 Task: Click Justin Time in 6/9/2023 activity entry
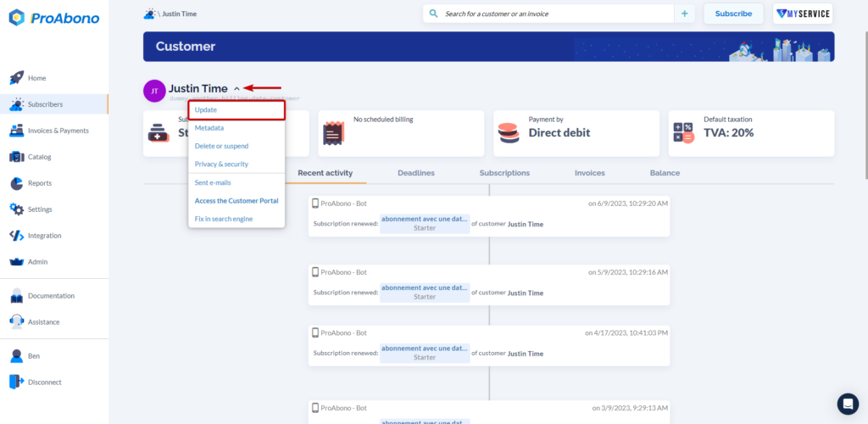point(526,224)
